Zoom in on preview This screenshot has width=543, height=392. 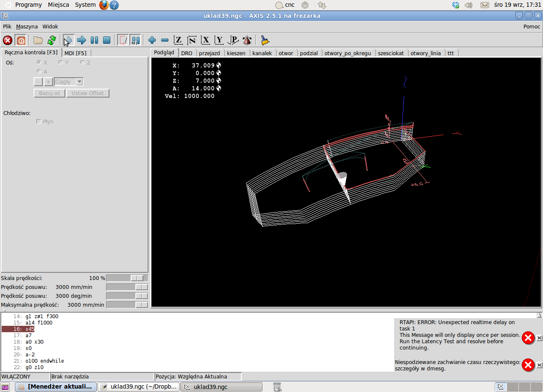tap(152, 40)
